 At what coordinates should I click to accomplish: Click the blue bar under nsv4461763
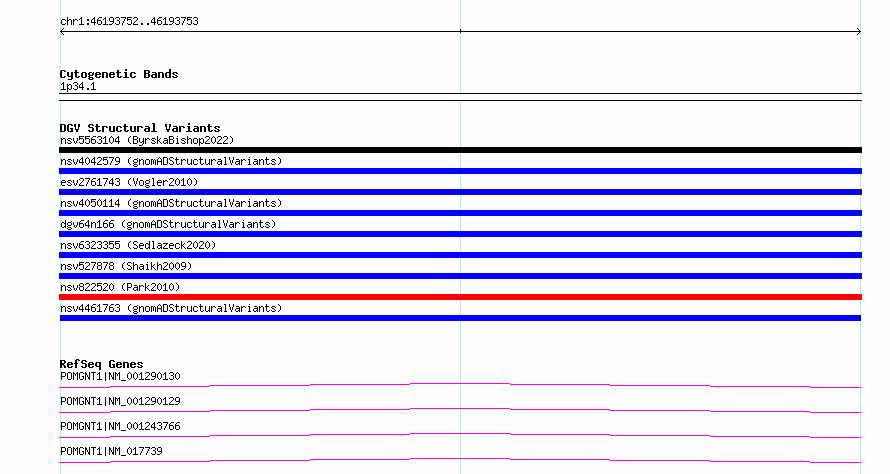[x=460, y=318]
